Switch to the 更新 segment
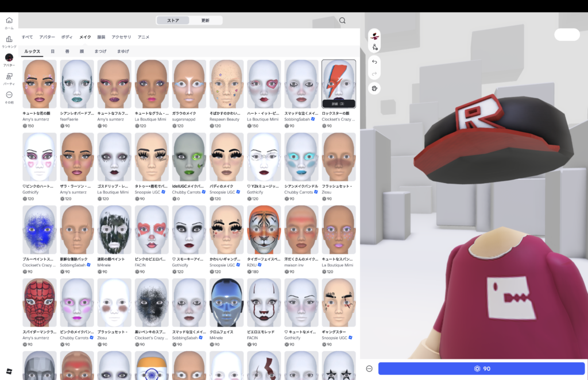The image size is (588, 380). (x=205, y=21)
